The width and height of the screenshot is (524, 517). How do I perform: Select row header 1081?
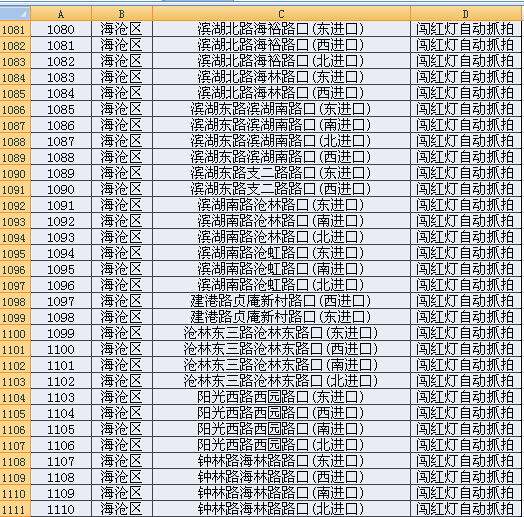(15, 29)
